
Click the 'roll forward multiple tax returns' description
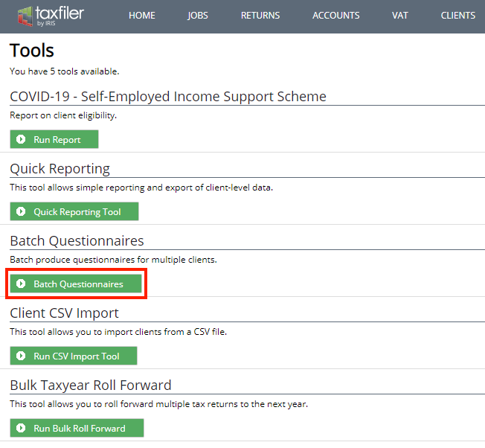coord(158,404)
